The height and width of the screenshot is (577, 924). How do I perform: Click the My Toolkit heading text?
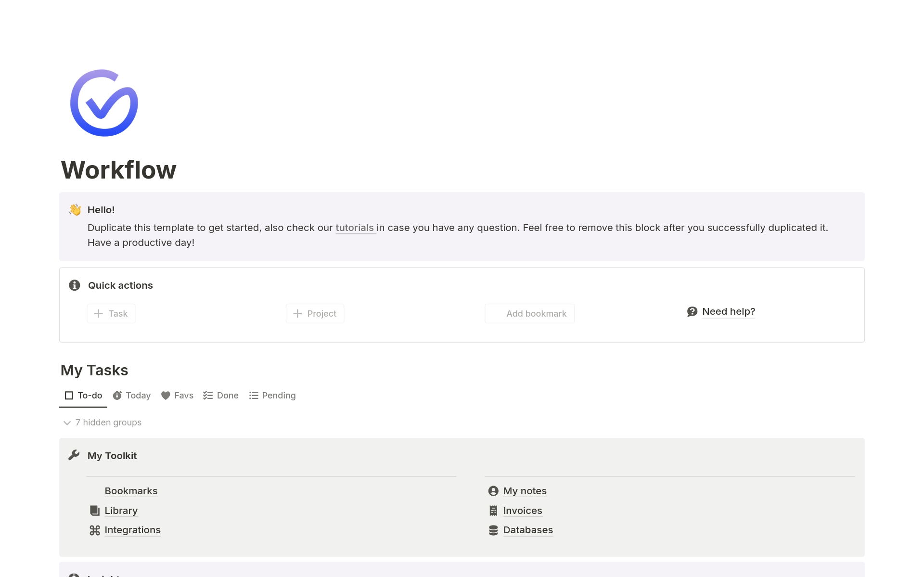(112, 456)
